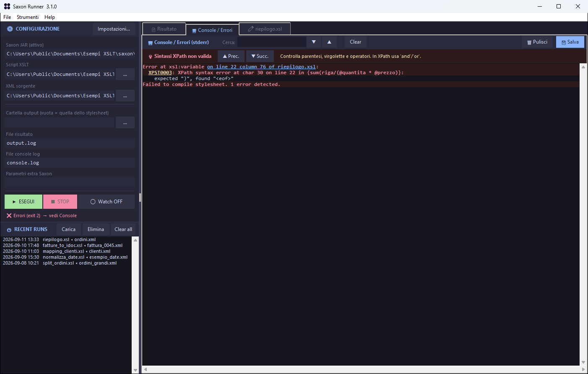
Task: Click the 'Errori (exit 2) → vedi Console' status
Action: [45, 216]
